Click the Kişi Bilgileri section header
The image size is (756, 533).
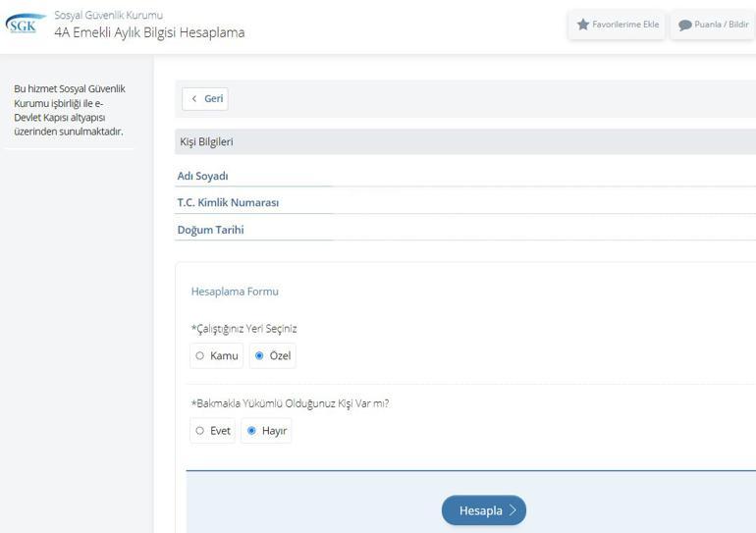point(207,141)
